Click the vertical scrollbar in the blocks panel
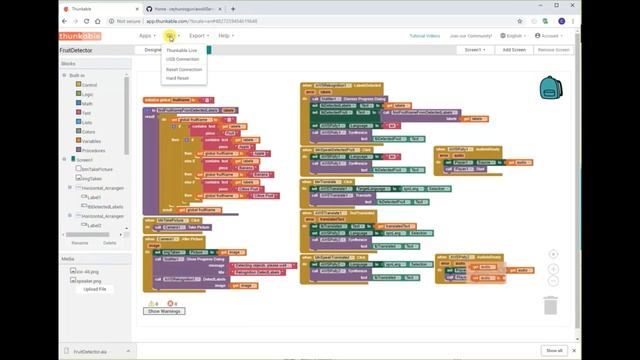Image resolution: width=640 pixels, height=360 pixels. click(x=127, y=116)
